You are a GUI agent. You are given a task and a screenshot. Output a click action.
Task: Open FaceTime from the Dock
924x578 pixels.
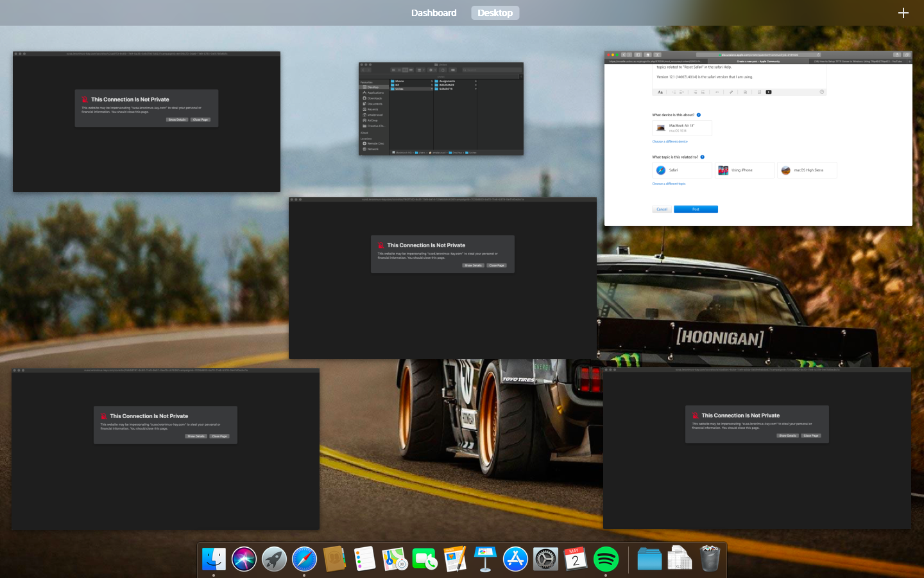point(425,559)
